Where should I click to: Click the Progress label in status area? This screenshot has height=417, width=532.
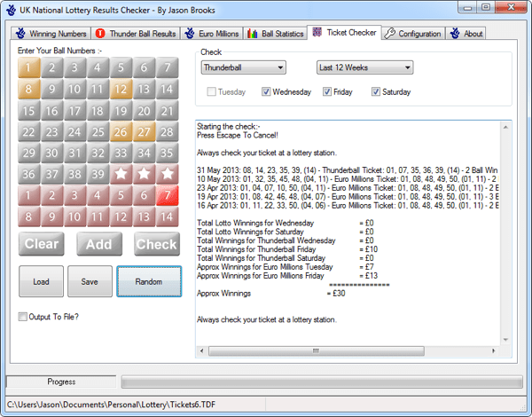(61, 382)
